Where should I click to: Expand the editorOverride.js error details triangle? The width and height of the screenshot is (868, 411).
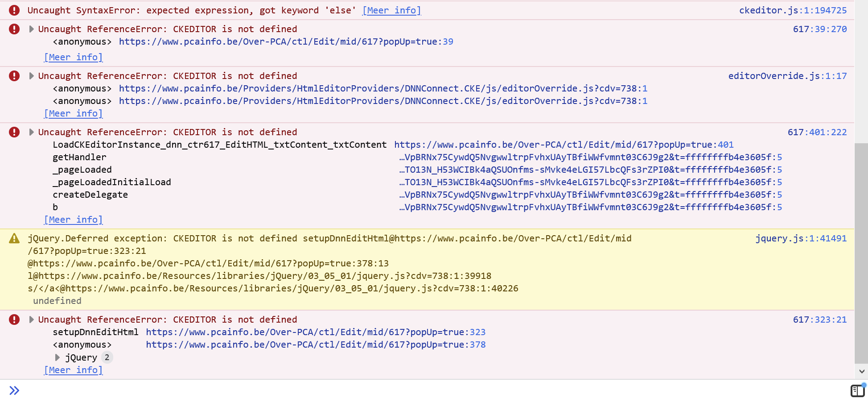(x=31, y=76)
